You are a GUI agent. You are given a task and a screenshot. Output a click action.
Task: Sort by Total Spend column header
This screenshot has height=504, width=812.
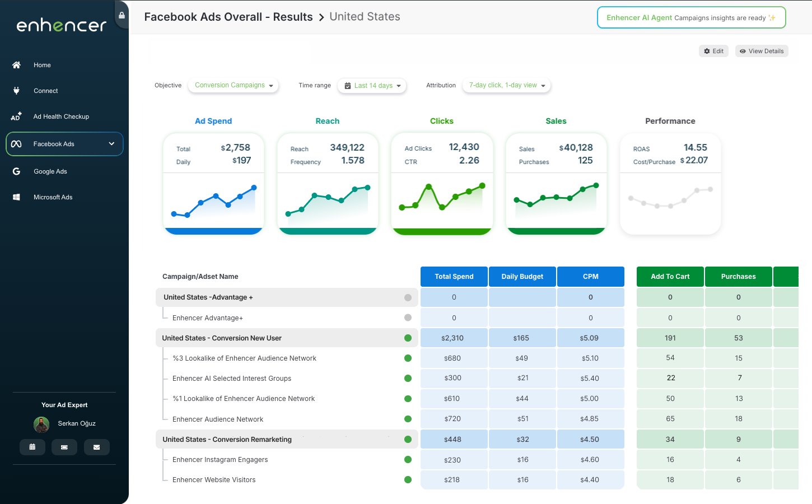[454, 277]
